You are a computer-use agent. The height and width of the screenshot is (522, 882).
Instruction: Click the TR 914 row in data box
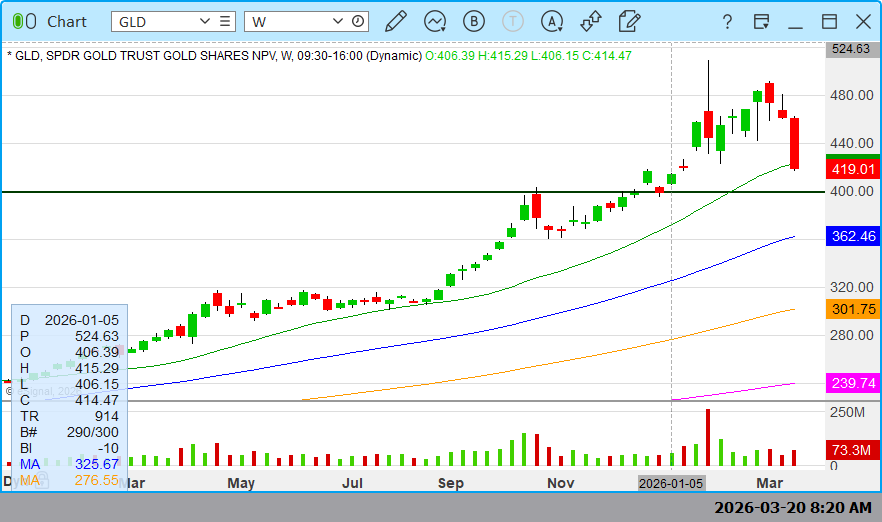(70, 416)
